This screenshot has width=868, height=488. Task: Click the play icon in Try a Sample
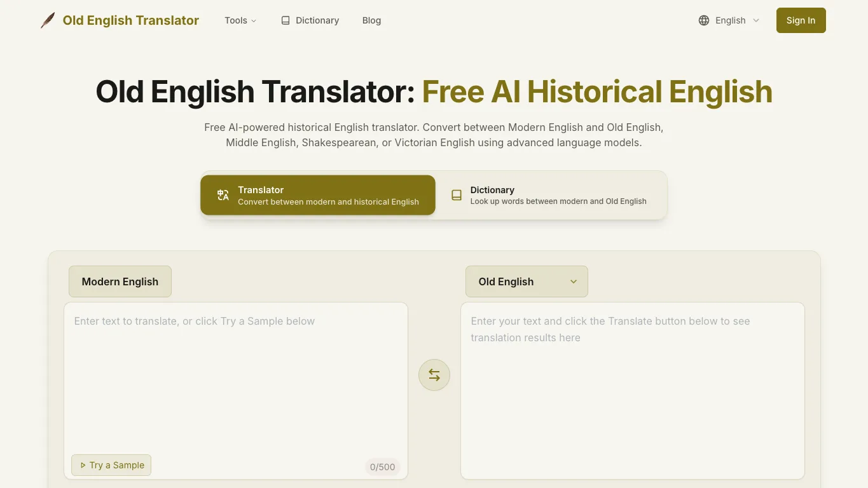(83, 465)
